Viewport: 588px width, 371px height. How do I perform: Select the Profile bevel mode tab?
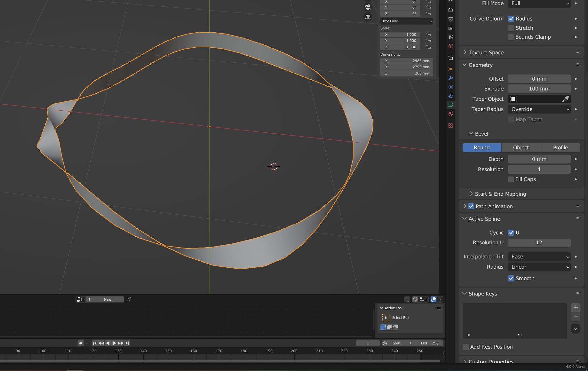(560, 148)
